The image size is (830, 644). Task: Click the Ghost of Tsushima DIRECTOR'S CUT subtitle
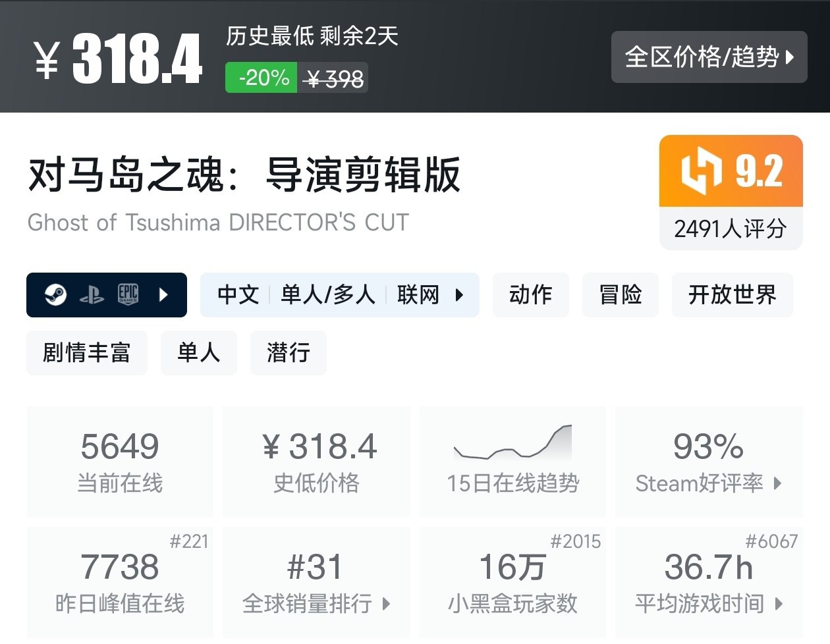[x=218, y=223]
